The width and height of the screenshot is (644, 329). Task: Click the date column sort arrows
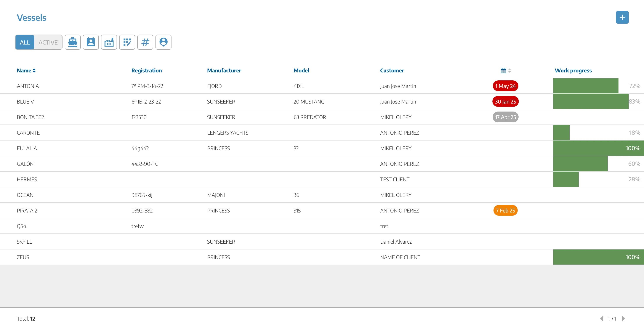coord(509,71)
